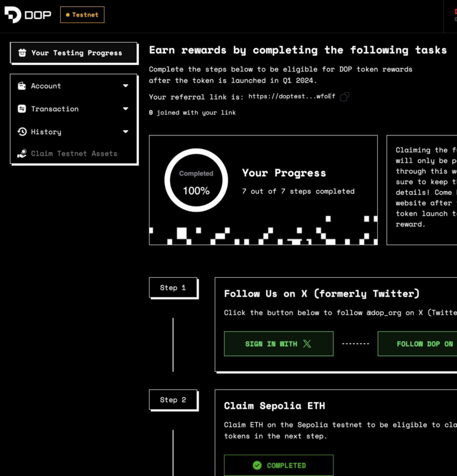This screenshot has height=476, width=457.
Task: Open the Account menu item
Action: (74, 86)
